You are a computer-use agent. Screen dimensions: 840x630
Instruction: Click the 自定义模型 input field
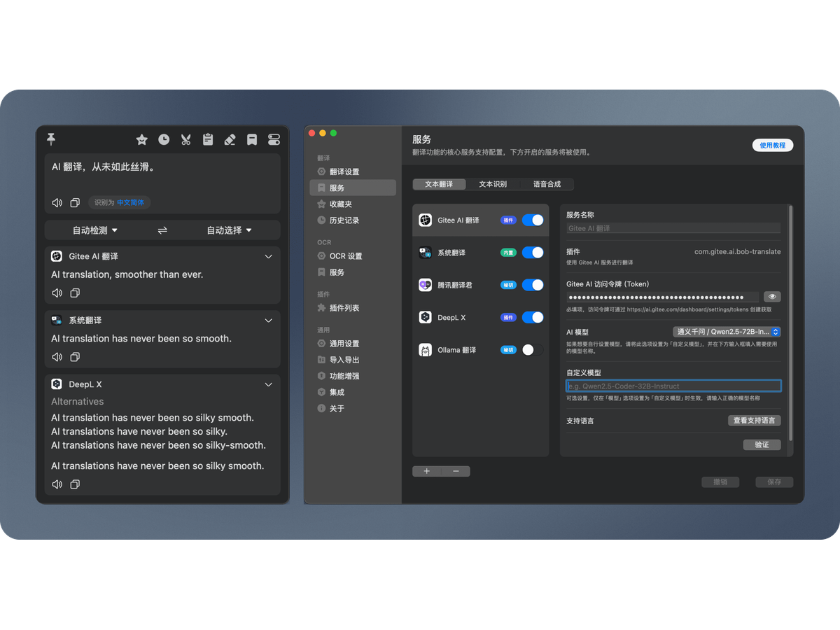pos(673,386)
